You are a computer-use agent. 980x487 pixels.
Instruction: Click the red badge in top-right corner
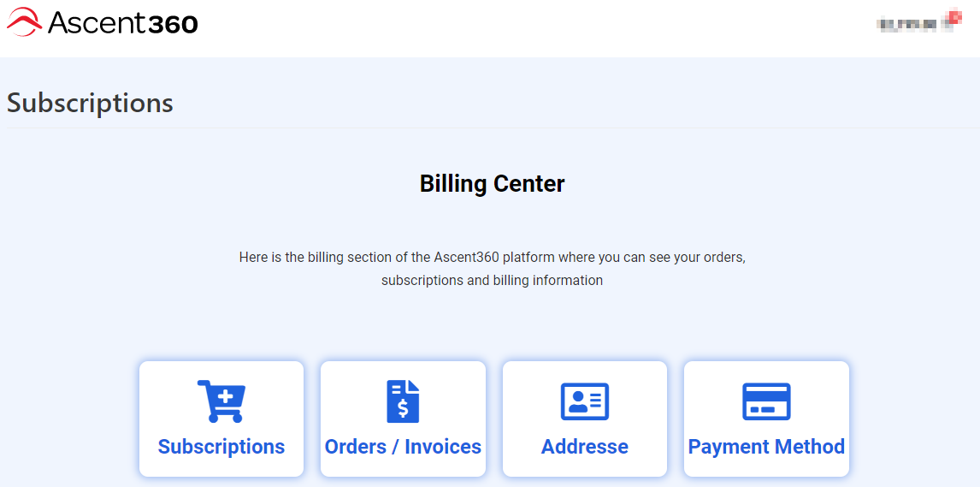pos(954,17)
